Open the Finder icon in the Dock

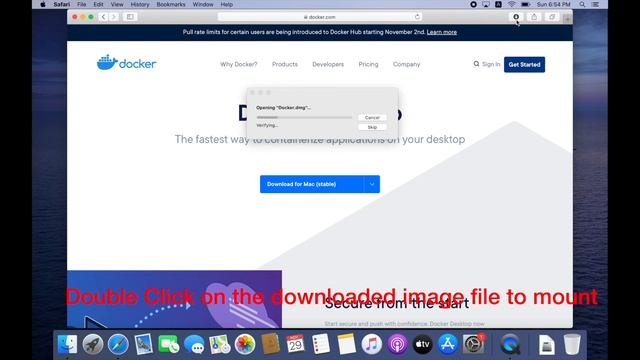tap(67, 344)
